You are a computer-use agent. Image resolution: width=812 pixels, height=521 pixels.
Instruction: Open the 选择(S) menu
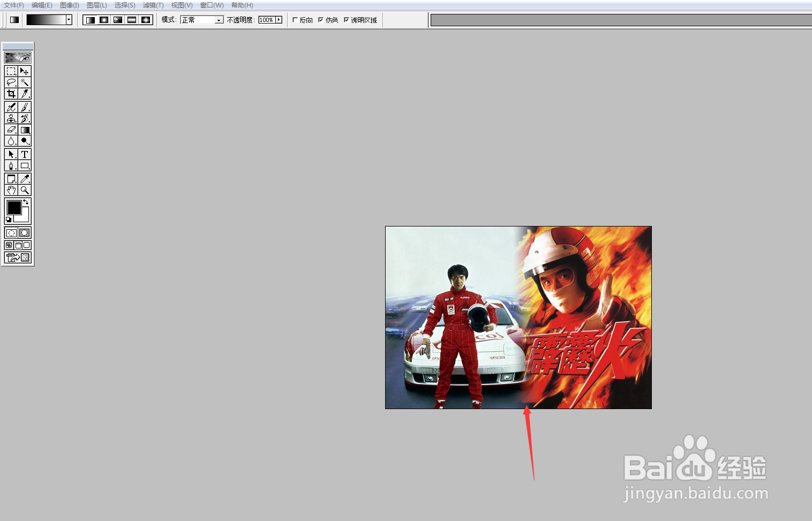pyautogui.click(x=125, y=5)
